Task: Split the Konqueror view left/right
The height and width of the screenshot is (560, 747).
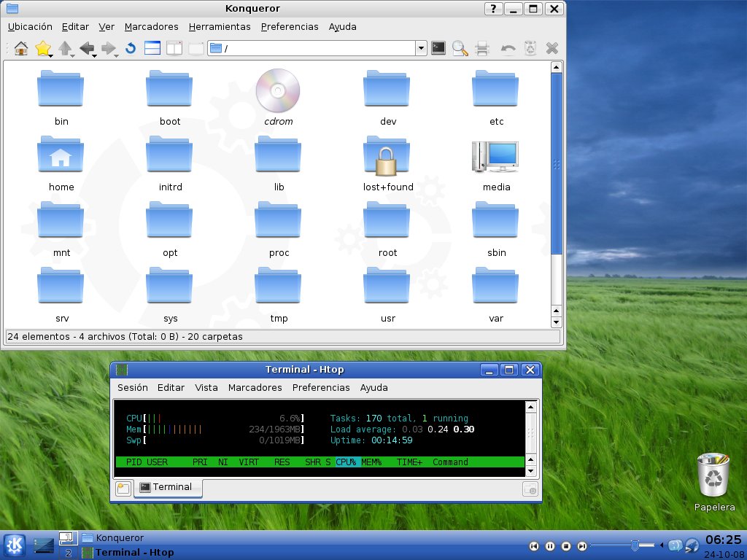Action: click(x=174, y=48)
